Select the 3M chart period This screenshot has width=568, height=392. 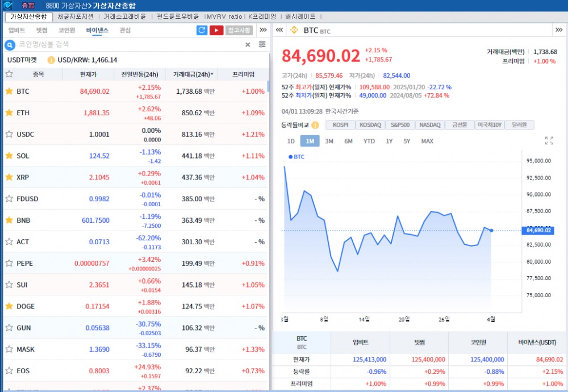pos(329,141)
